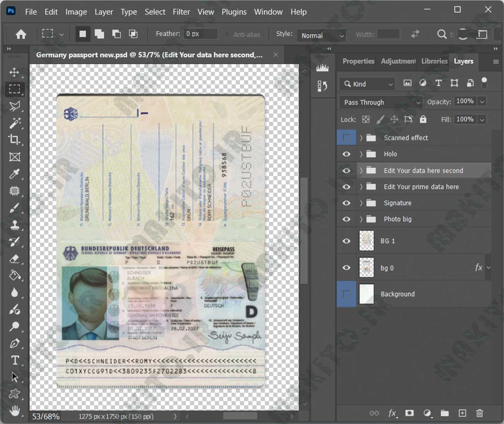Screen dimensions: 504x424
Task: Open the Pass Through blend mode dropdown
Action: point(381,102)
